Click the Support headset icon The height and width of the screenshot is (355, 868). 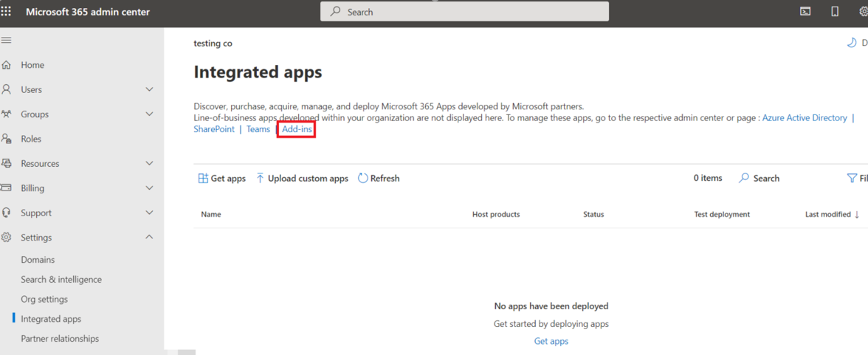(x=7, y=213)
